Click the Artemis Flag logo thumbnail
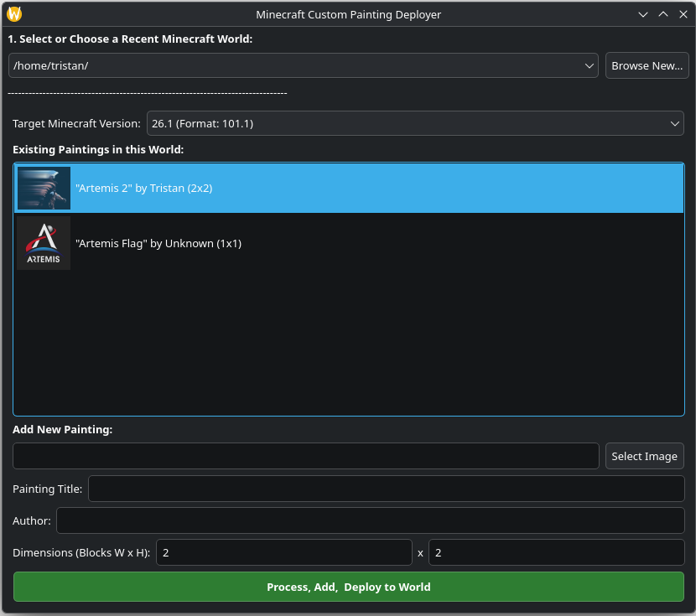This screenshot has width=696, height=616. (44, 243)
